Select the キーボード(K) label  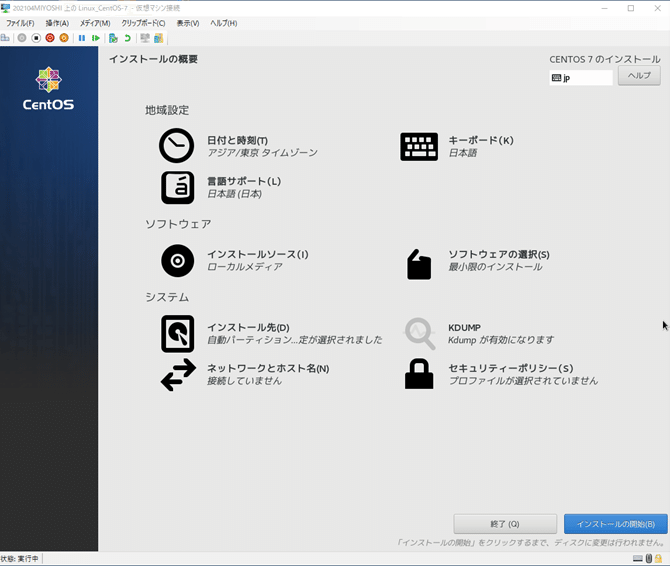pos(481,140)
